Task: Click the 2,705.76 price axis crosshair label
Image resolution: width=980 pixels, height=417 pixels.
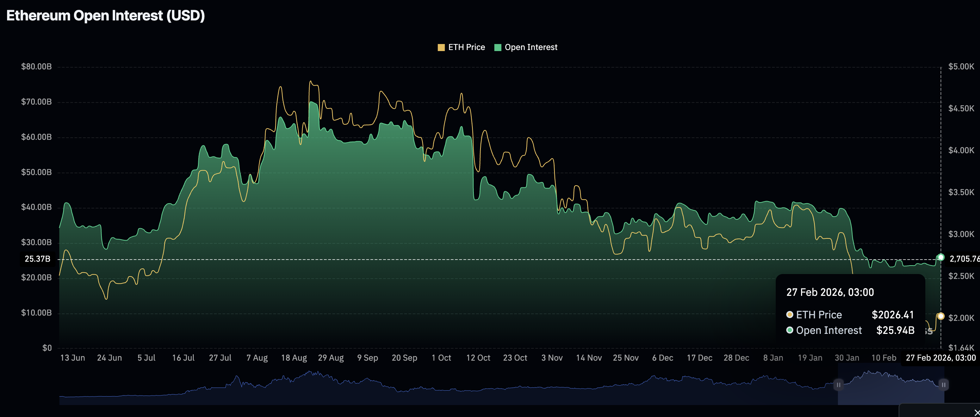Action: 964,259
